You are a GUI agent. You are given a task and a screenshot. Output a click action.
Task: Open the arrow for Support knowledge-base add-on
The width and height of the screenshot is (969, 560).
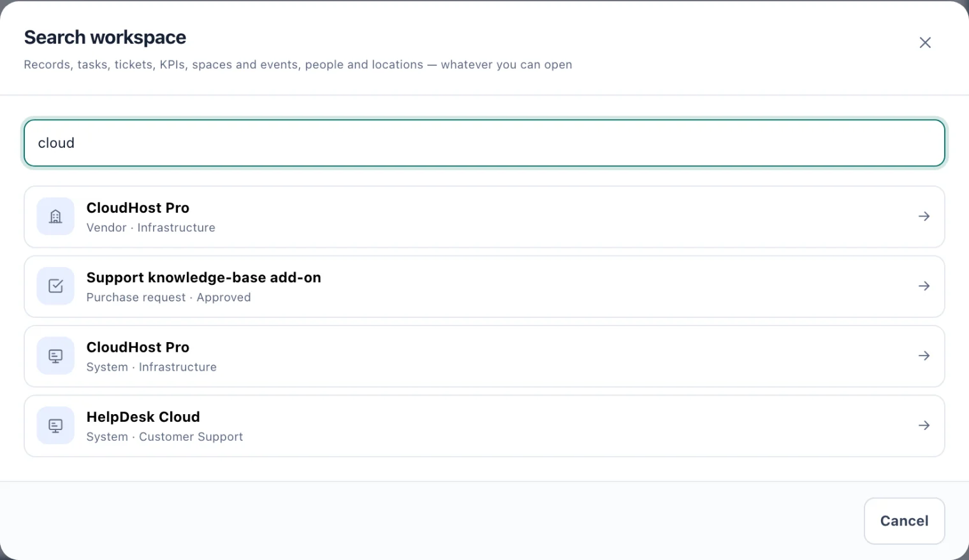click(x=924, y=286)
